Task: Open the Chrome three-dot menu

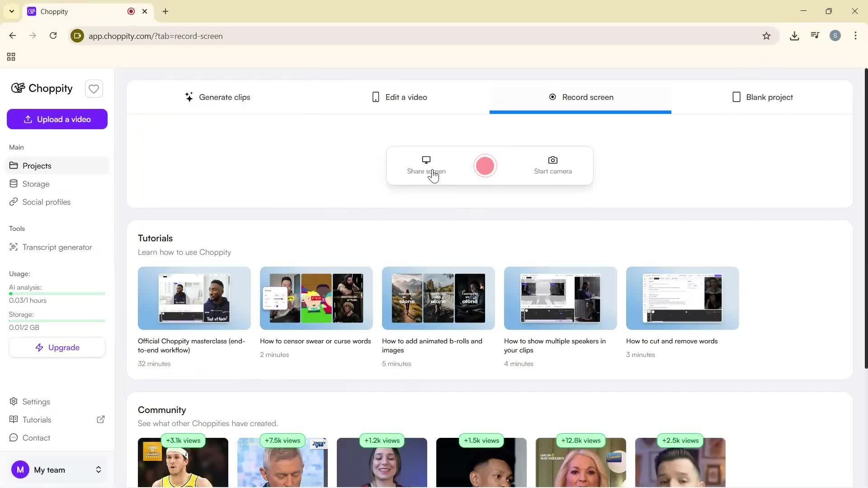Action: pyautogui.click(x=855, y=36)
